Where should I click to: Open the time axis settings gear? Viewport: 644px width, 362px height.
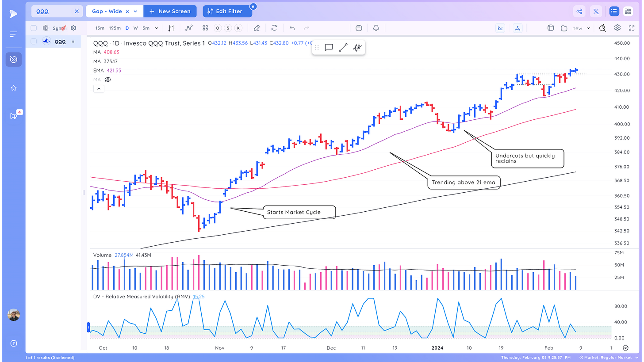point(625,348)
